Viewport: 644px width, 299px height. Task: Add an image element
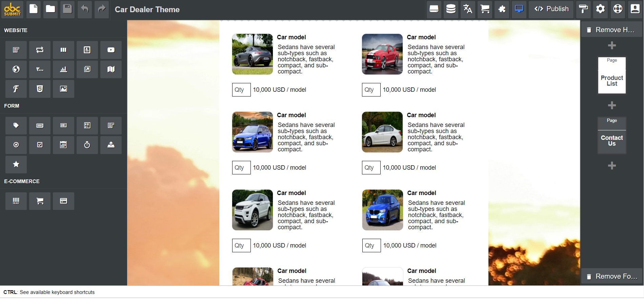(63, 89)
